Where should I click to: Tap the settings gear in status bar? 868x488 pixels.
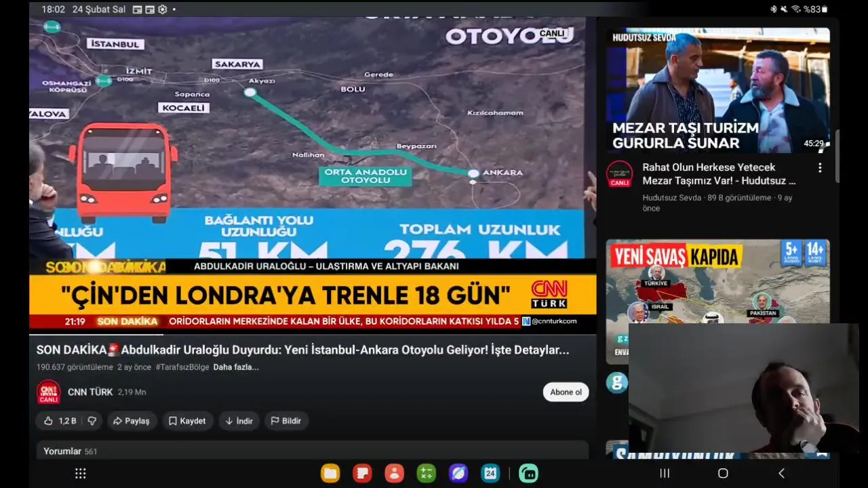pos(162,9)
